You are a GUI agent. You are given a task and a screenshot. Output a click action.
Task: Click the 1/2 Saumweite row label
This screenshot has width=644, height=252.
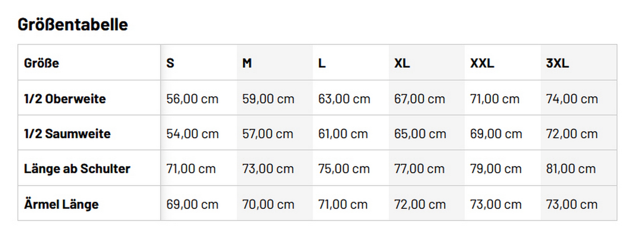coord(67,134)
